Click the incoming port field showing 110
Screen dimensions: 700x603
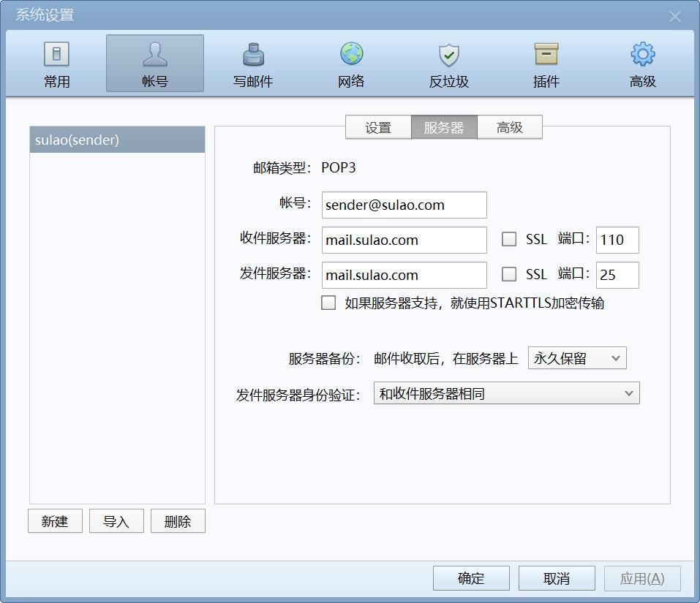pyautogui.click(x=617, y=240)
